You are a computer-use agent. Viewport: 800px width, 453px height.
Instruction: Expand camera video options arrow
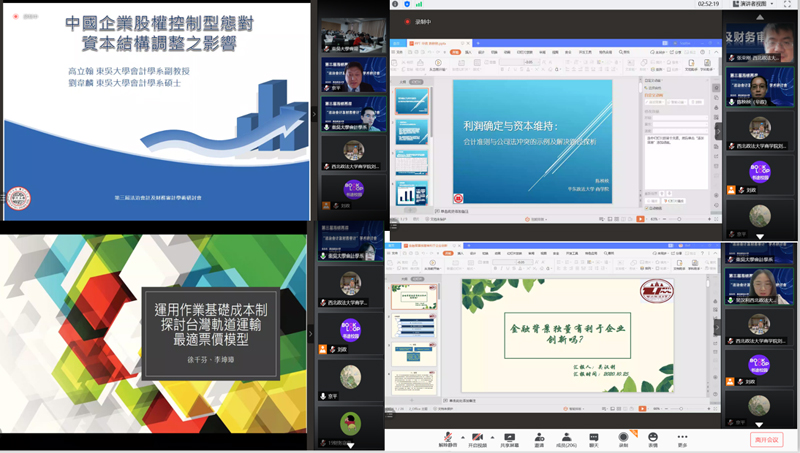coord(492,435)
